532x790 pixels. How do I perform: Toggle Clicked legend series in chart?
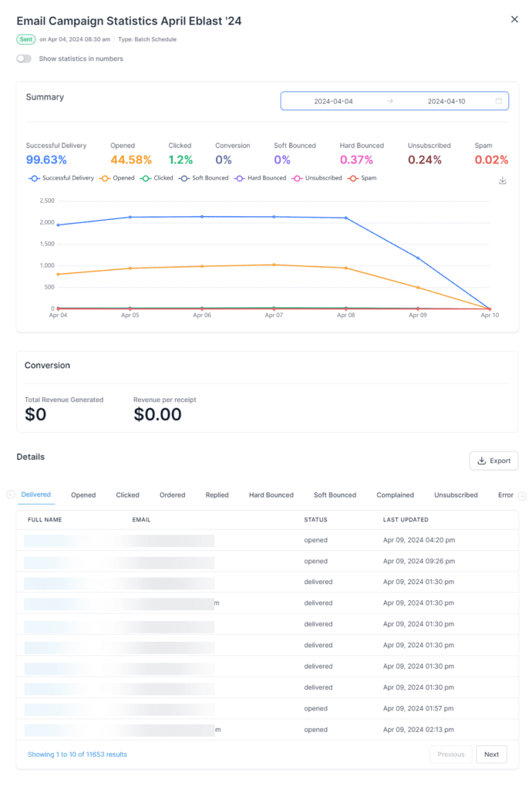[157, 178]
